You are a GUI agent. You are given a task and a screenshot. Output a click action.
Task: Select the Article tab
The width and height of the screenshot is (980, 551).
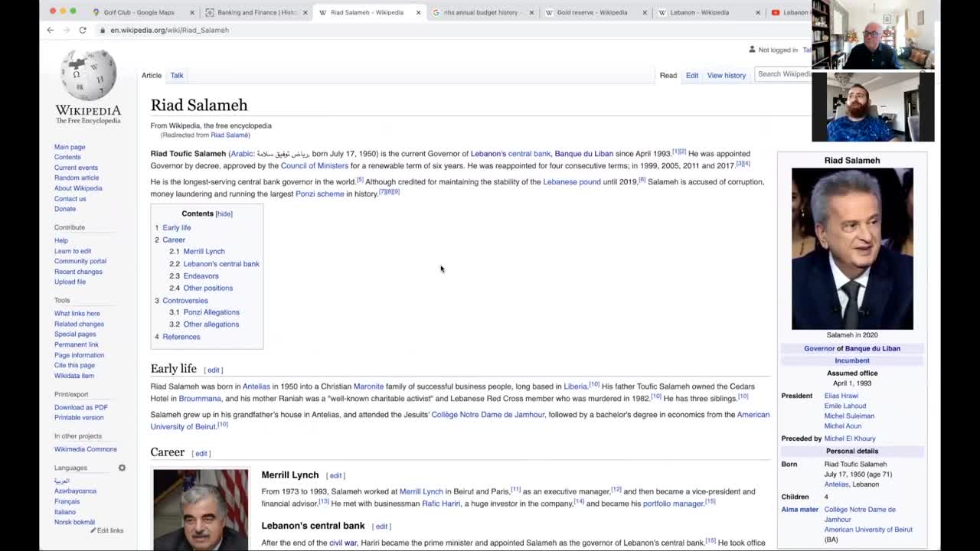click(152, 75)
